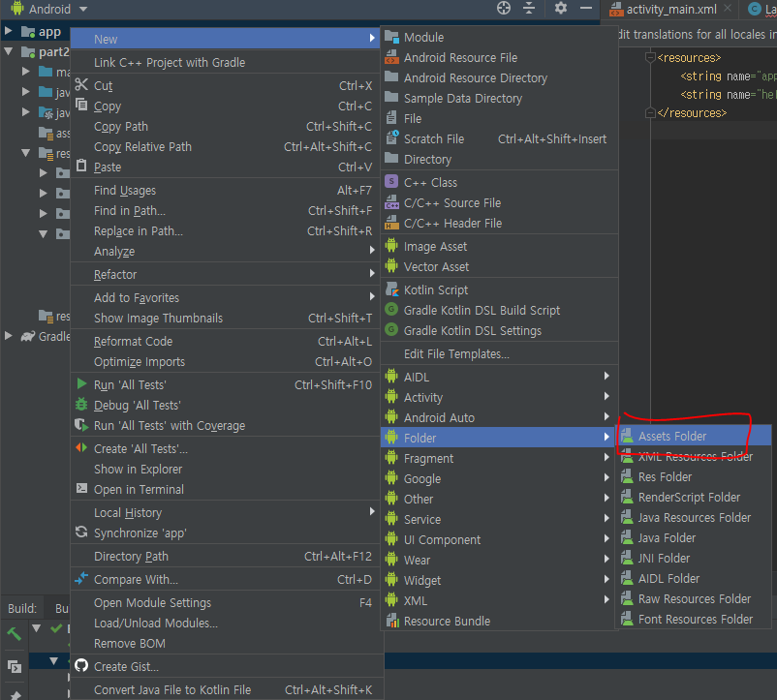Collapse the res folder tree node

[x=26, y=152]
